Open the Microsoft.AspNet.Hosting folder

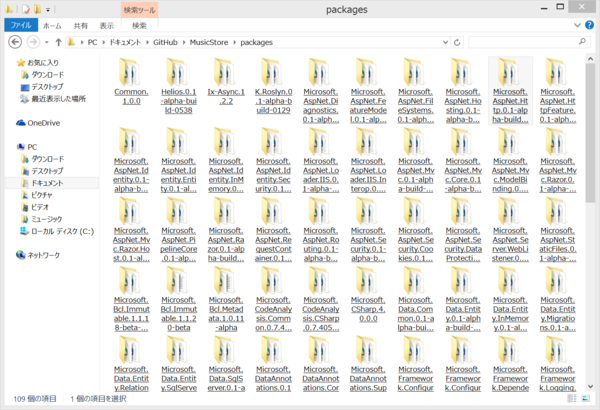tap(463, 91)
